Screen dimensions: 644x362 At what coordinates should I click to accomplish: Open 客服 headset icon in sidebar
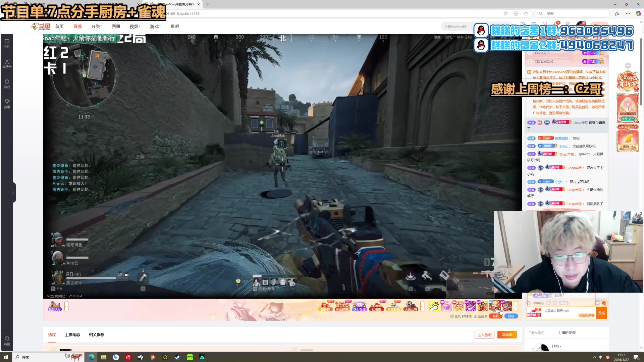click(x=7, y=341)
